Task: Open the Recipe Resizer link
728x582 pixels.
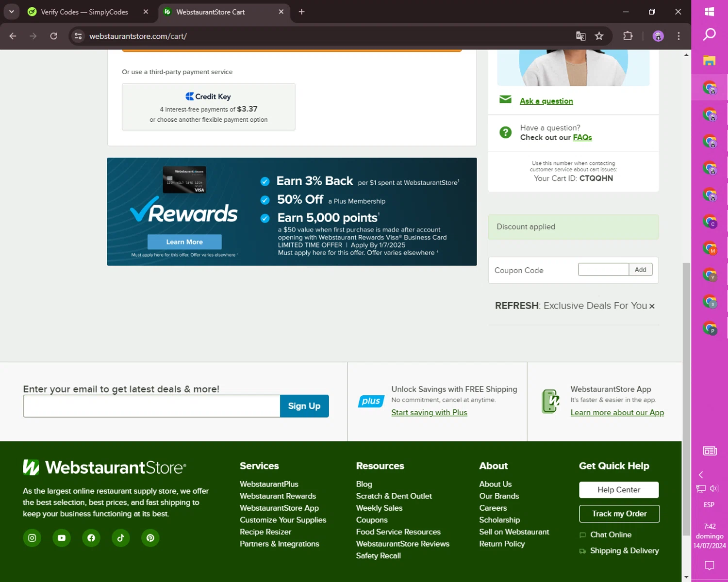Action: [x=265, y=532]
